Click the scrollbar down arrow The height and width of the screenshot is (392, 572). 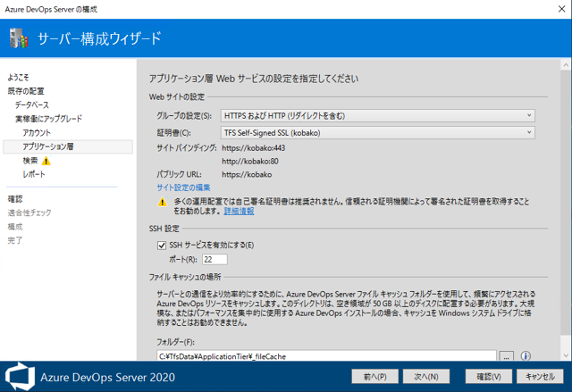[566, 355]
